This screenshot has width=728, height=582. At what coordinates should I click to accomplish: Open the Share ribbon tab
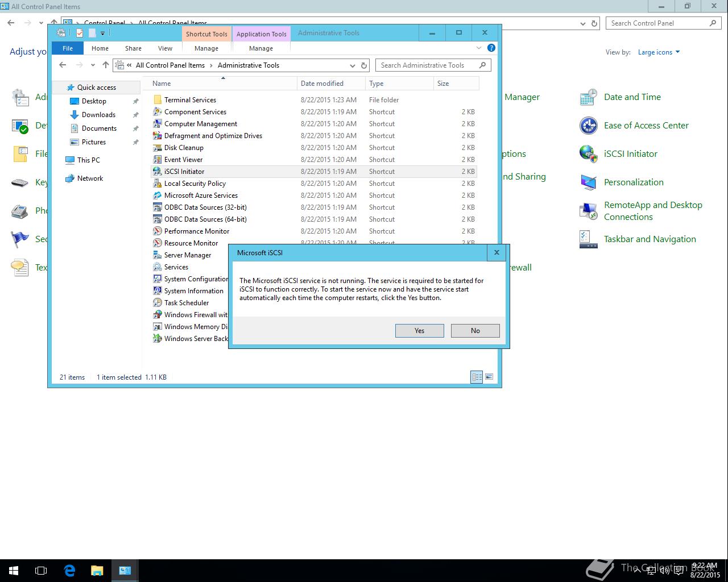pos(134,48)
